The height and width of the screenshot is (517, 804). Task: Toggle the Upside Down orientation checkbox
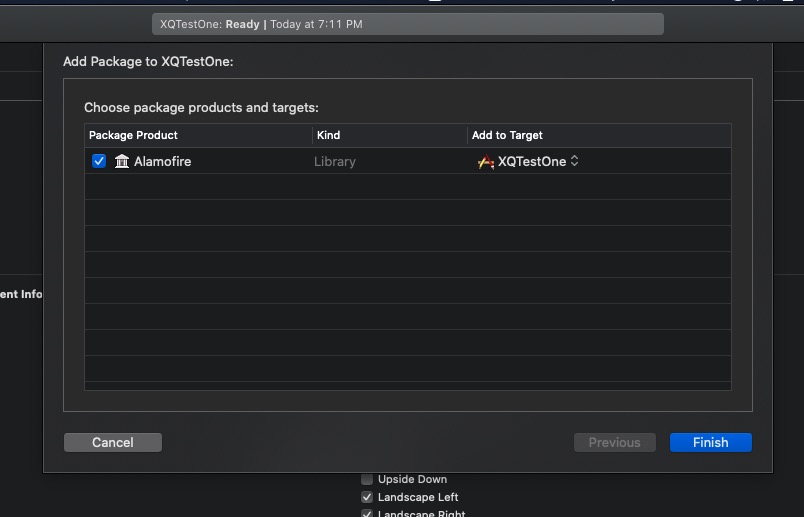[x=367, y=479]
